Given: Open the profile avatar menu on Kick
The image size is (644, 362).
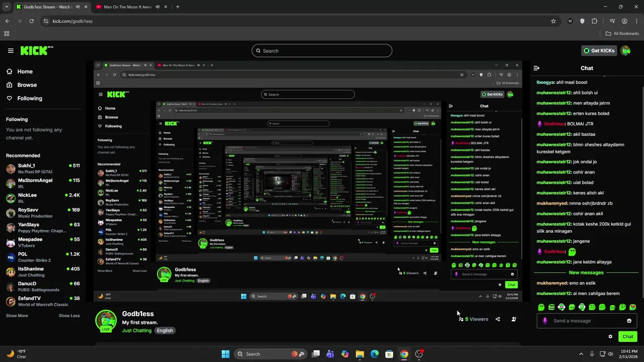Looking at the screenshot, I should tap(626, 51).
